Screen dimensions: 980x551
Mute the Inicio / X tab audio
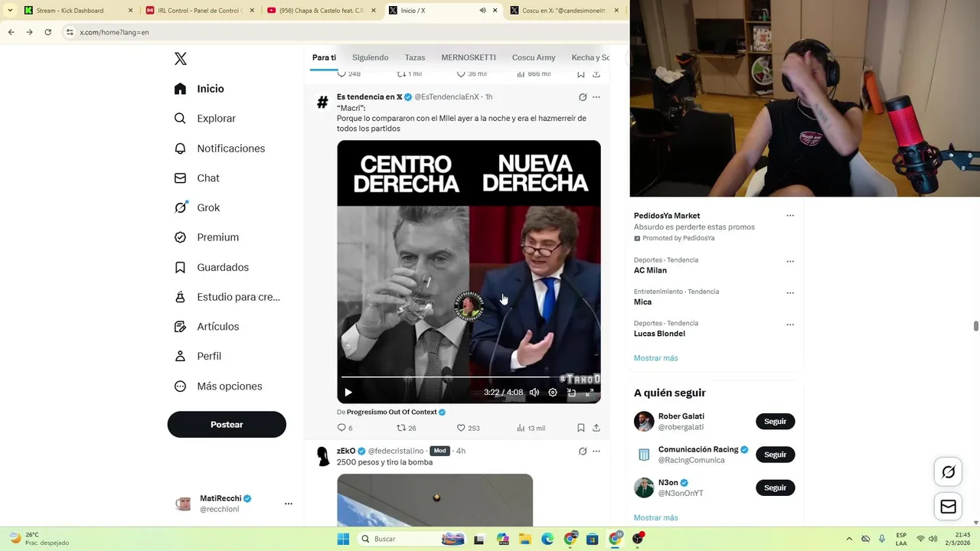point(483,11)
